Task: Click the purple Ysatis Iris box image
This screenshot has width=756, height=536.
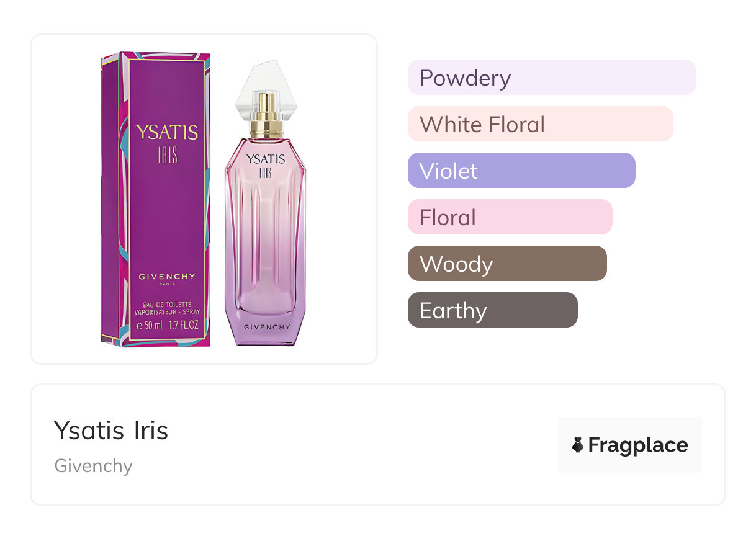Action: pos(156,200)
